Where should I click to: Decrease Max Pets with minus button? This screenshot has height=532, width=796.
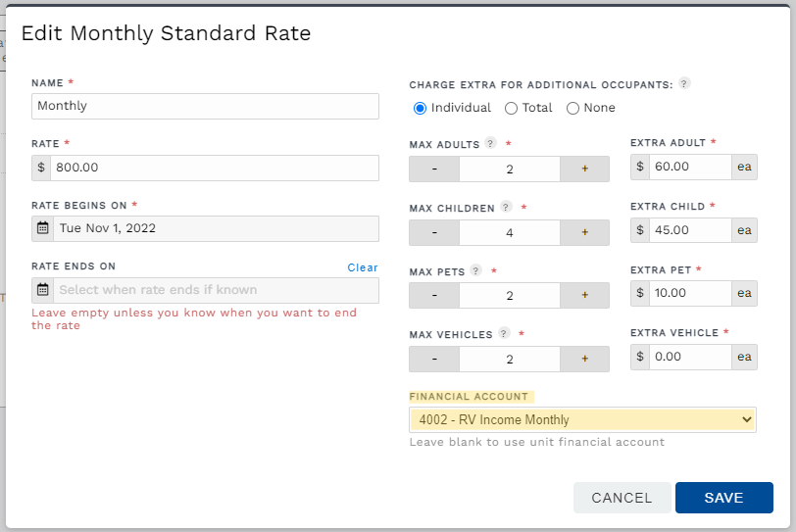click(434, 296)
